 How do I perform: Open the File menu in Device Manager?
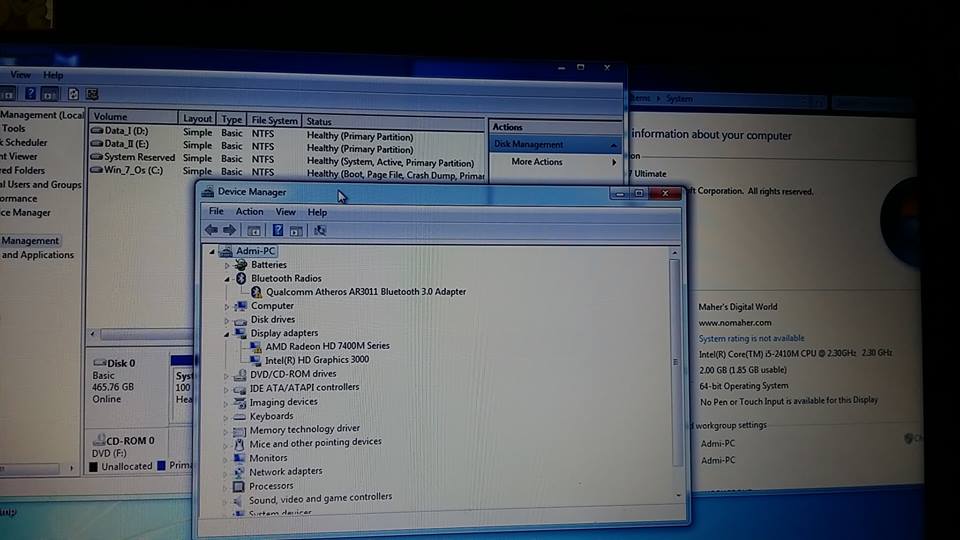pos(216,211)
